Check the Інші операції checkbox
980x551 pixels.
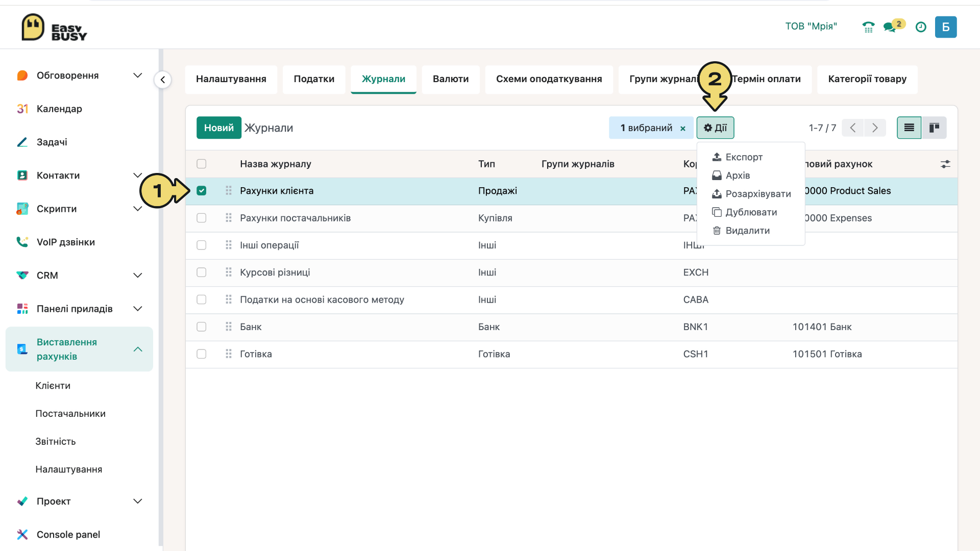[x=202, y=245]
